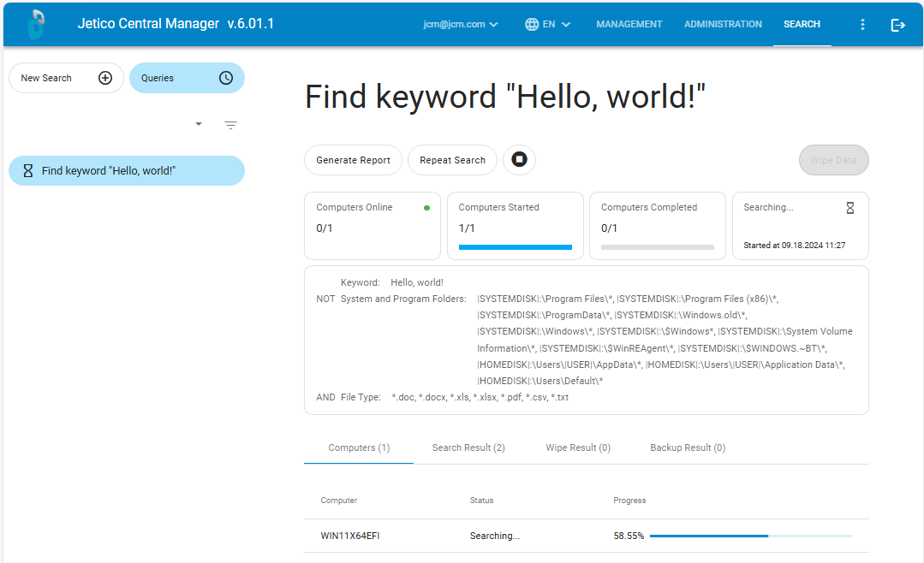Click the Jetico logo icon
The width and height of the screenshot is (924, 563).
[37, 24]
